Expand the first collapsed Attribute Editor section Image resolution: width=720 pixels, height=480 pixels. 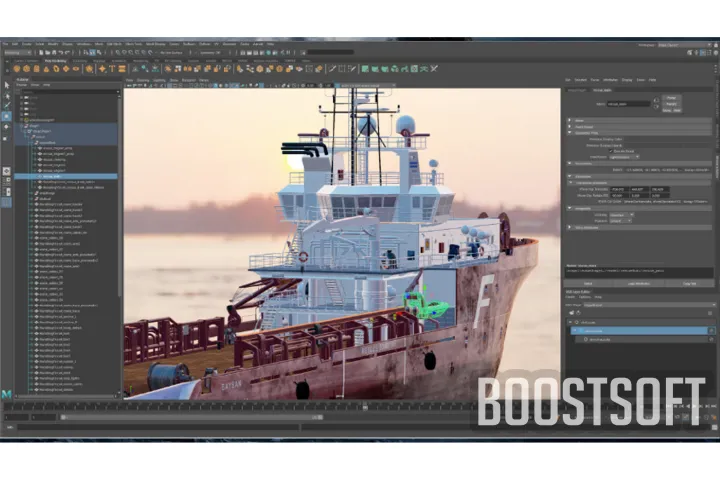(570, 120)
